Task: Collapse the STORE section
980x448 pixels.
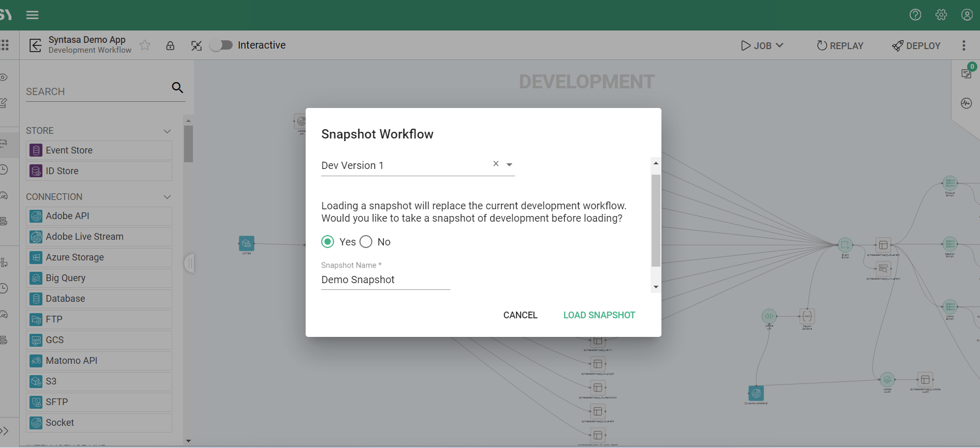Action: coord(167,131)
